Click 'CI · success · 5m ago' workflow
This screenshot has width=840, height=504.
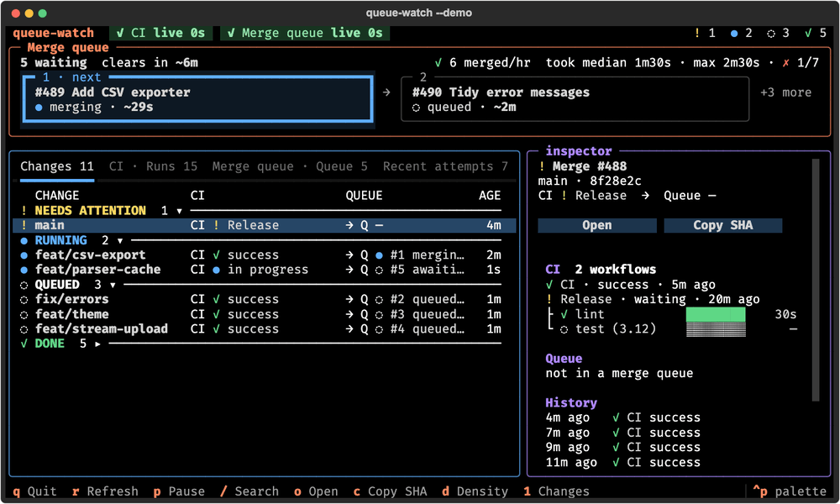click(x=630, y=285)
